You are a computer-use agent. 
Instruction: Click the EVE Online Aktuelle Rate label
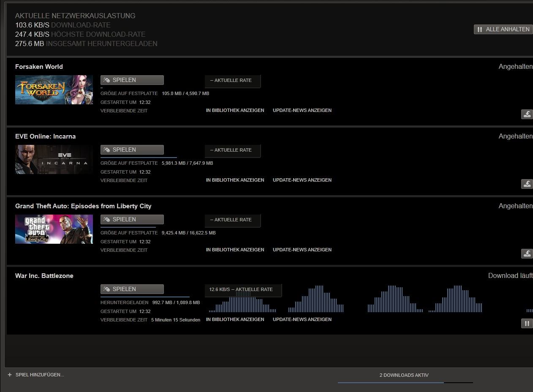pos(233,150)
